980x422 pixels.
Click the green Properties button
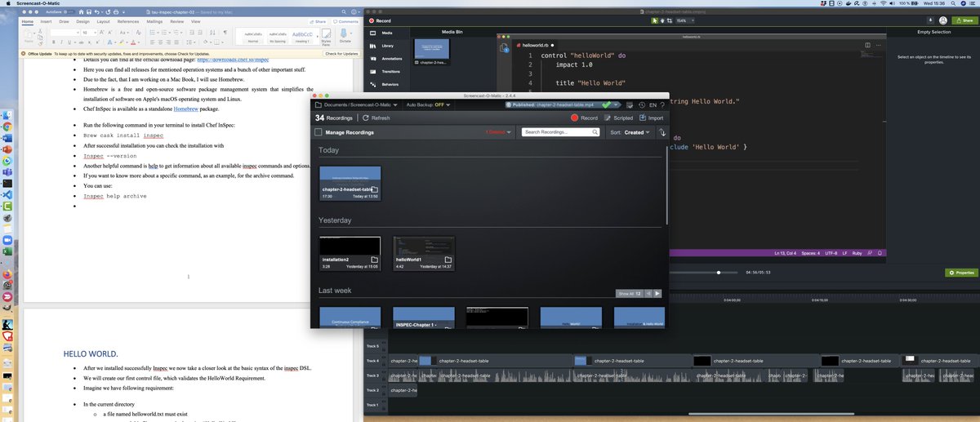pyautogui.click(x=961, y=273)
